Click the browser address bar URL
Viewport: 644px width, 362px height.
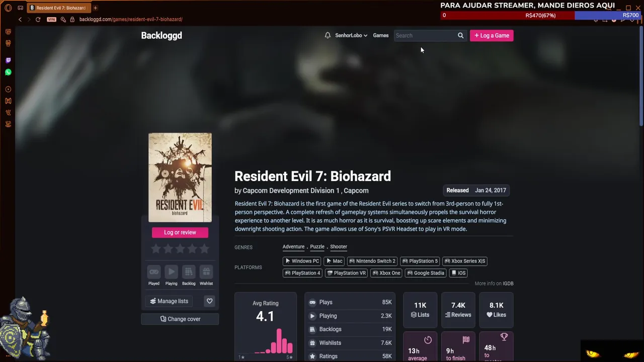click(x=131, y=19)
